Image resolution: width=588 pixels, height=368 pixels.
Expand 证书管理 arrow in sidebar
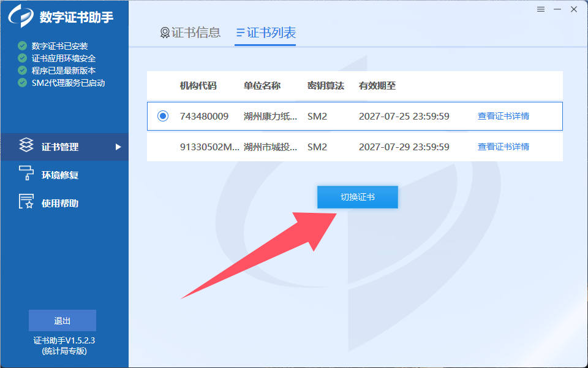118,147
